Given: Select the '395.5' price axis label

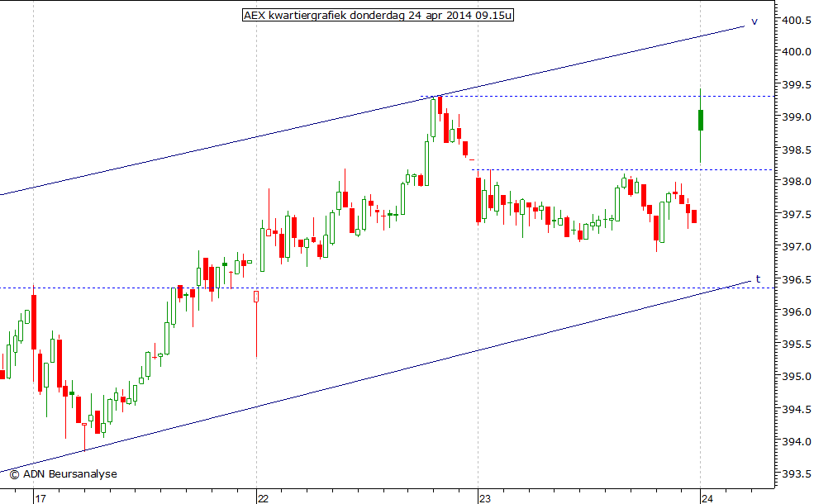Looking at the screenshot, I should click(797, 345).
